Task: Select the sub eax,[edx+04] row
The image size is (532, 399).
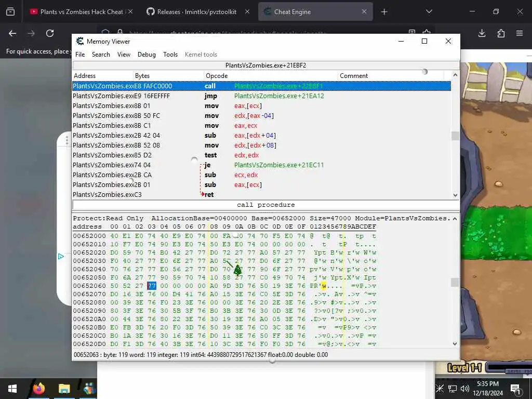Action: [x=262, y=136]
